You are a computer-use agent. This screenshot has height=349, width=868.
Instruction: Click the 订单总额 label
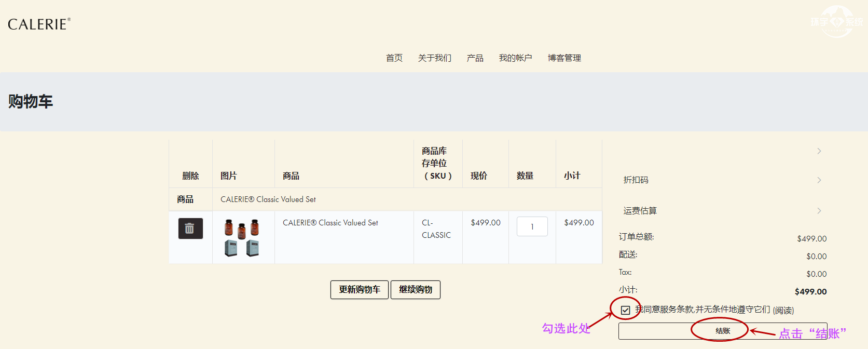636,237
